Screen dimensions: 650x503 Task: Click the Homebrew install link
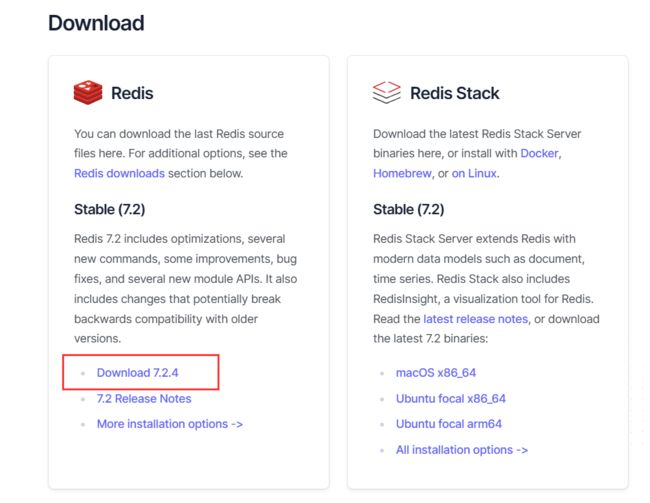(x=402, y=173)
